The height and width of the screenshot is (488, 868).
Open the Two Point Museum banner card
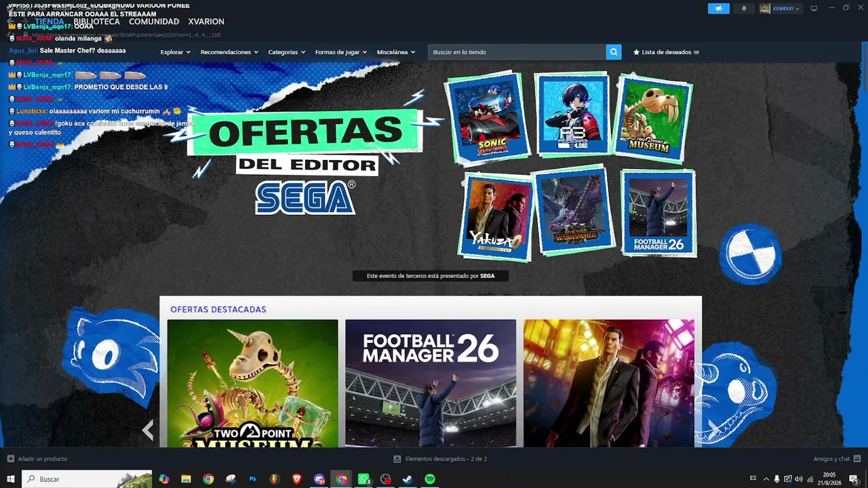[x=652, y=119]
